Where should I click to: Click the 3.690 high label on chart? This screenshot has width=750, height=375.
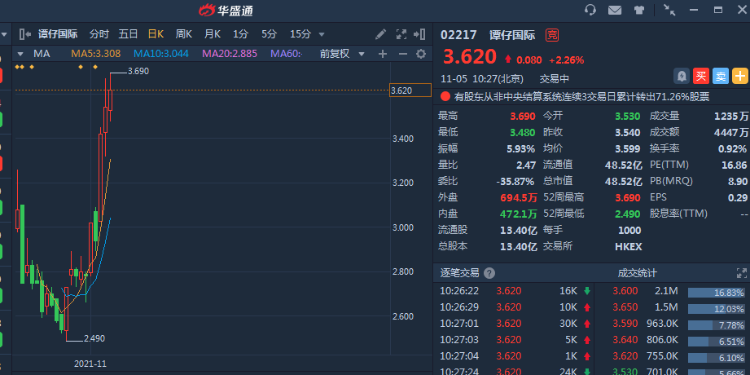(138, 71)
